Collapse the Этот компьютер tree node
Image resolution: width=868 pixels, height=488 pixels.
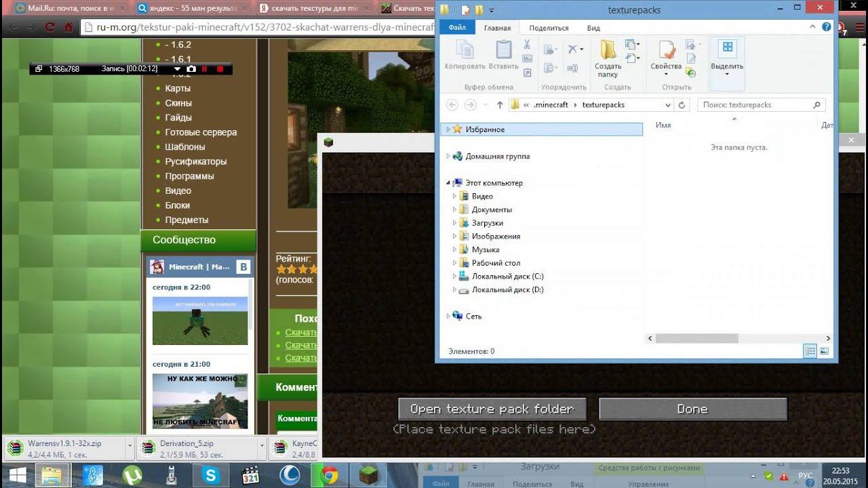(448, 183)
